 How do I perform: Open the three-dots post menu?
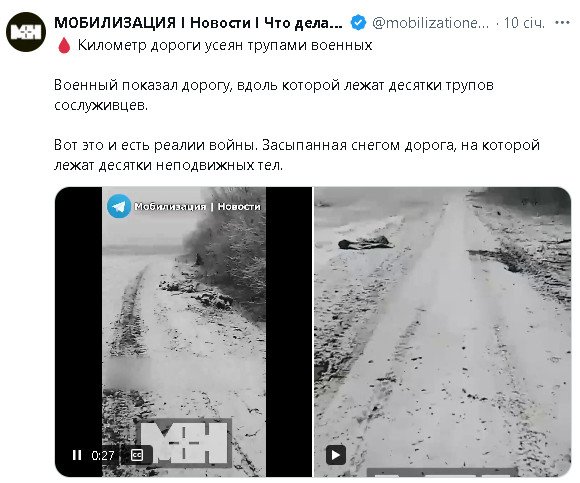click(562, 23)
